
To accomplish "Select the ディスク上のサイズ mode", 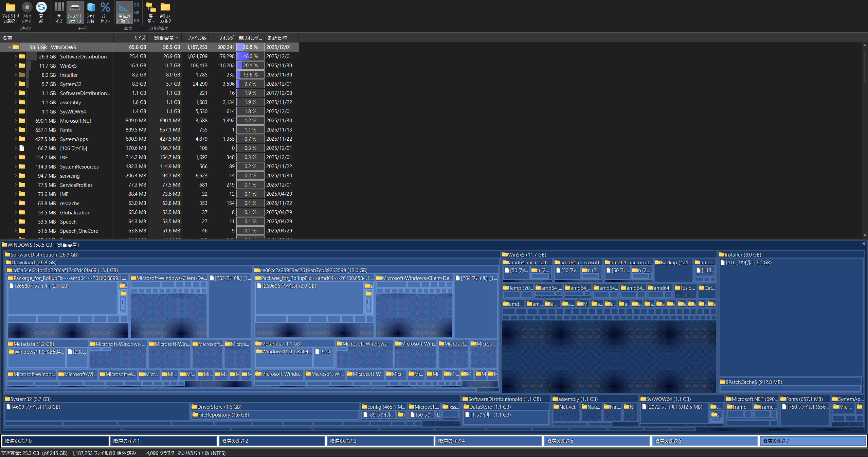I will pos(75,13).
